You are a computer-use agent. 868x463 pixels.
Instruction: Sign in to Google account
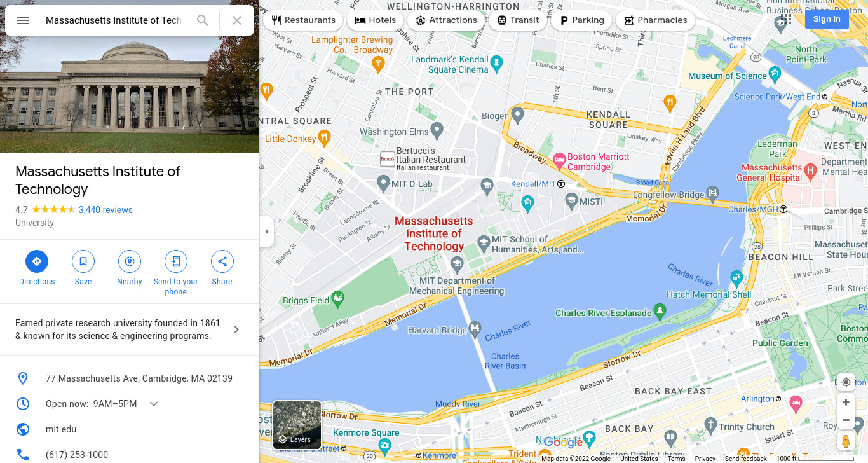click(827, 19)
